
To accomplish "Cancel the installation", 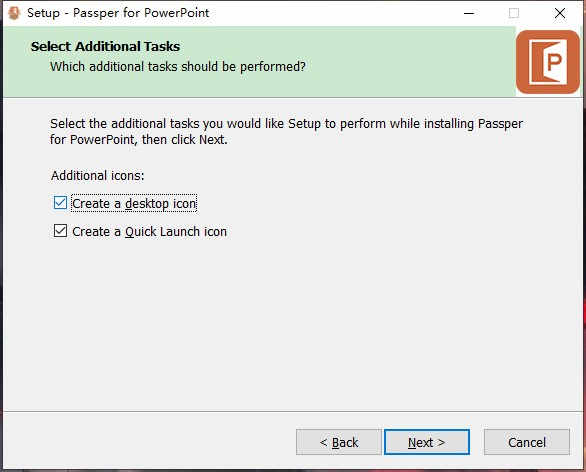I will click(527, 442).
